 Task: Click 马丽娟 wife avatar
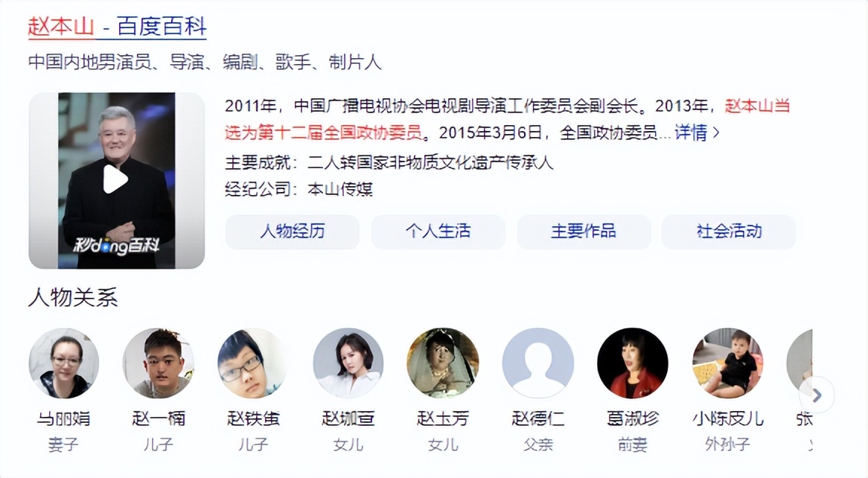(x=64, y=363)
